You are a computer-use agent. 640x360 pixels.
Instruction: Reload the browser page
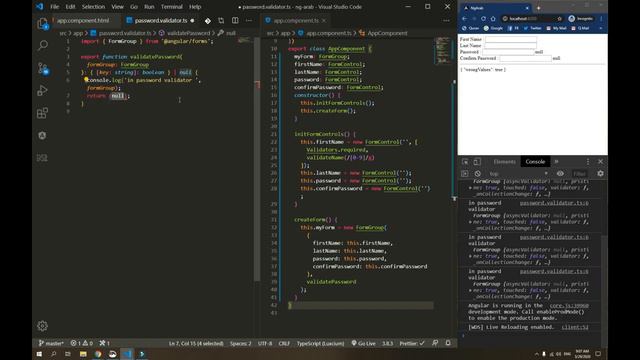click(483, 19)
